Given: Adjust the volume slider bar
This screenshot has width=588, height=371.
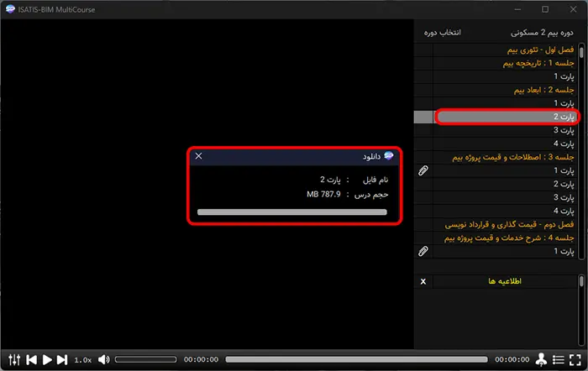Looking at the screenshot, I should click(x=146, y=360).
